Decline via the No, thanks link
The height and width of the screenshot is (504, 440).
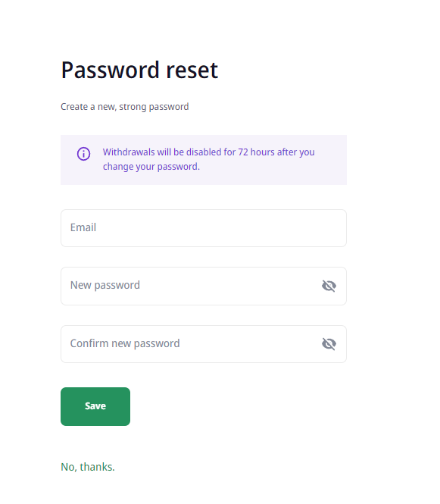pyautogui.click(x=88, y=467)
